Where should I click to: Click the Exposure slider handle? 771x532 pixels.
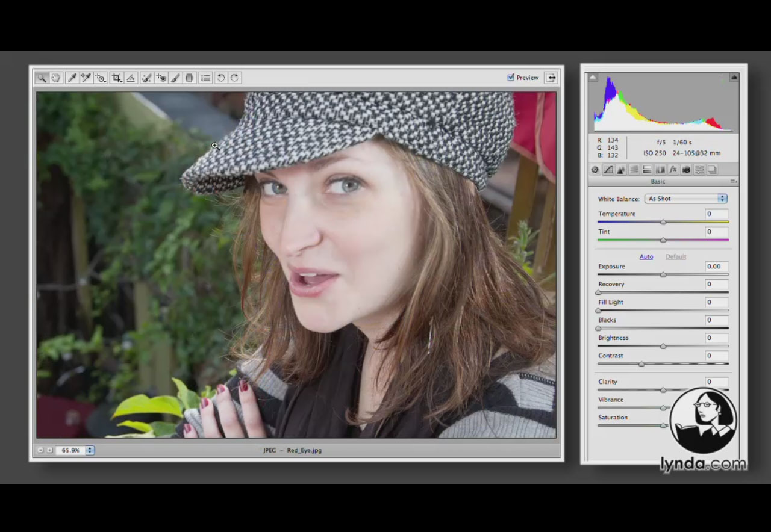[663, 274]
